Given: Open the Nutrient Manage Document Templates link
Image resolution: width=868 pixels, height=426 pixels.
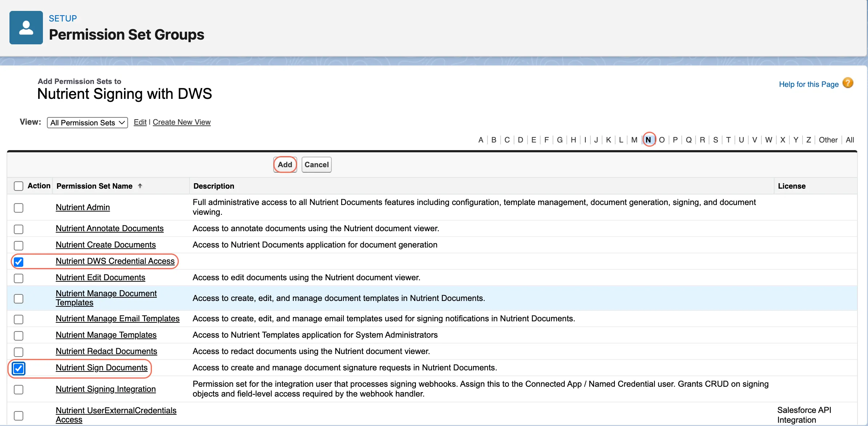Looking at the screenshot, I should pyautogui.click(x=106, y=298).
